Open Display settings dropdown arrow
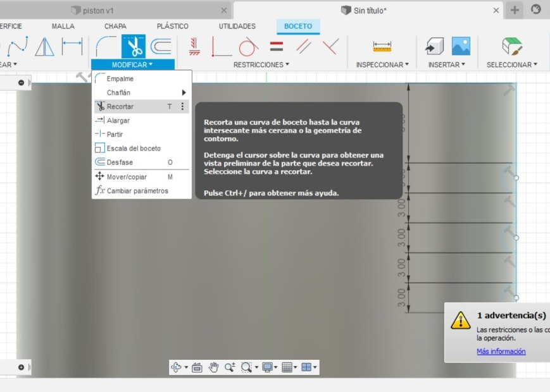Viewport: 550px width, 392px height. point(276,367)
